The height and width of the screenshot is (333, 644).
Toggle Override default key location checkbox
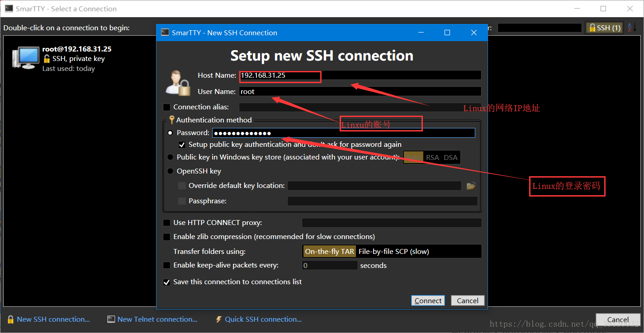pos(182,186)
